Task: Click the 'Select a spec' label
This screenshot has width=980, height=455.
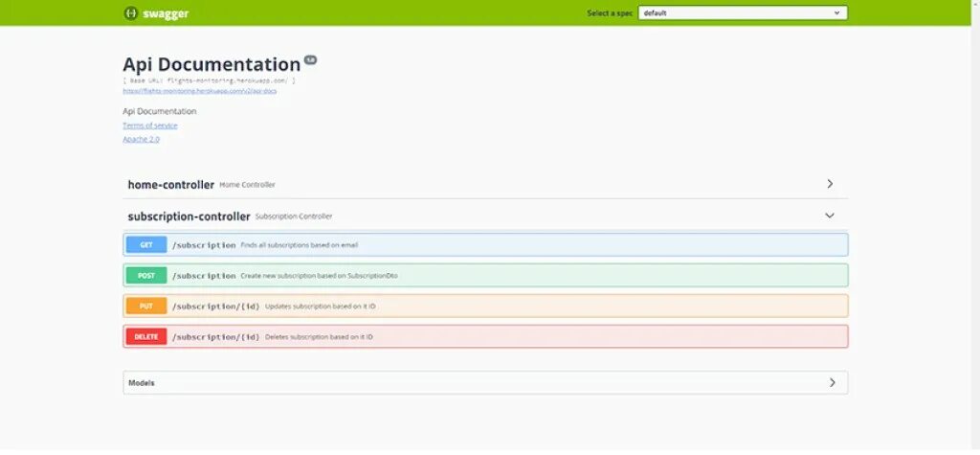Action: (x=610, y=13)
